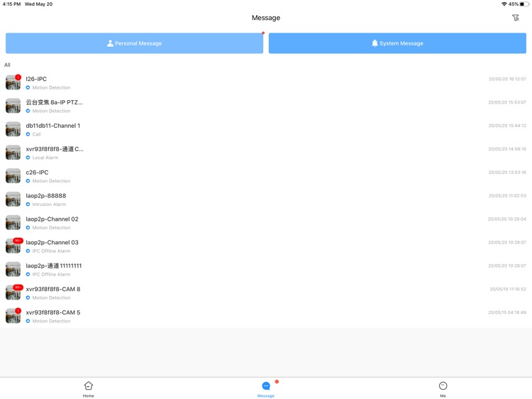Open c26-IPC message title
The width and height of the screenshot is (532, 399).
pos(38,172)
